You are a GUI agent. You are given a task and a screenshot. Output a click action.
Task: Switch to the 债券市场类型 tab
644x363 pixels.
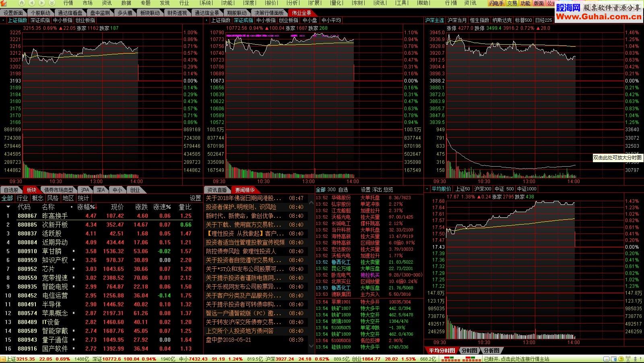pos(59,190)
